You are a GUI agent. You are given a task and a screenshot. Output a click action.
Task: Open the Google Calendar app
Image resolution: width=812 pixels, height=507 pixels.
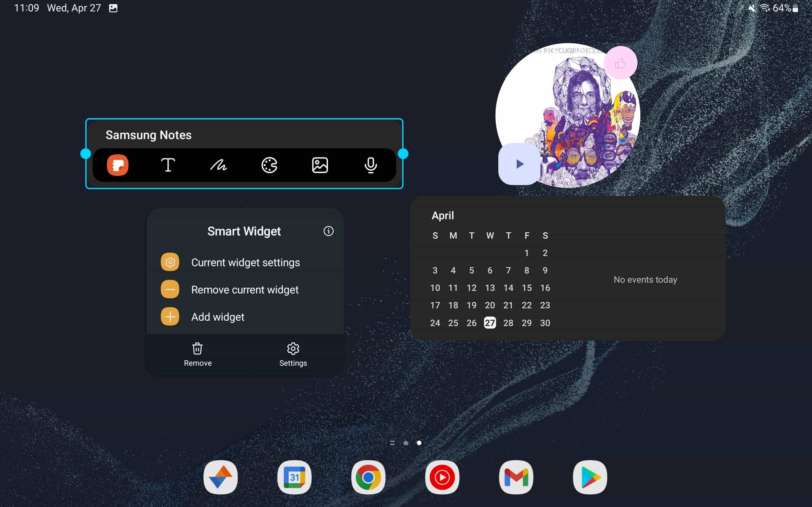[294, 478]
